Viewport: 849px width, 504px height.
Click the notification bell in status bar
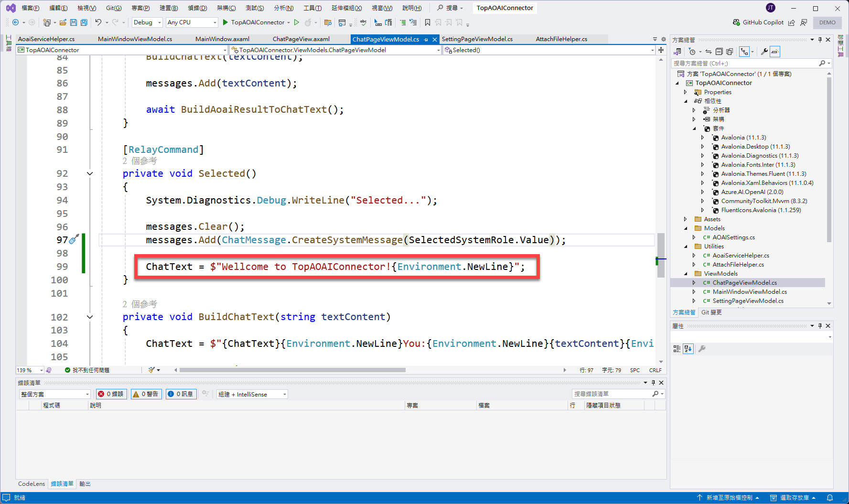(830, 498)
